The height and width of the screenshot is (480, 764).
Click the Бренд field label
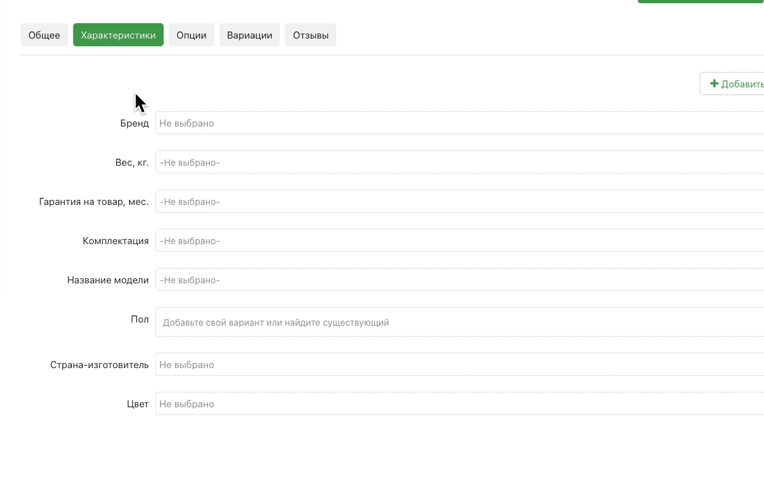(134, 123)
